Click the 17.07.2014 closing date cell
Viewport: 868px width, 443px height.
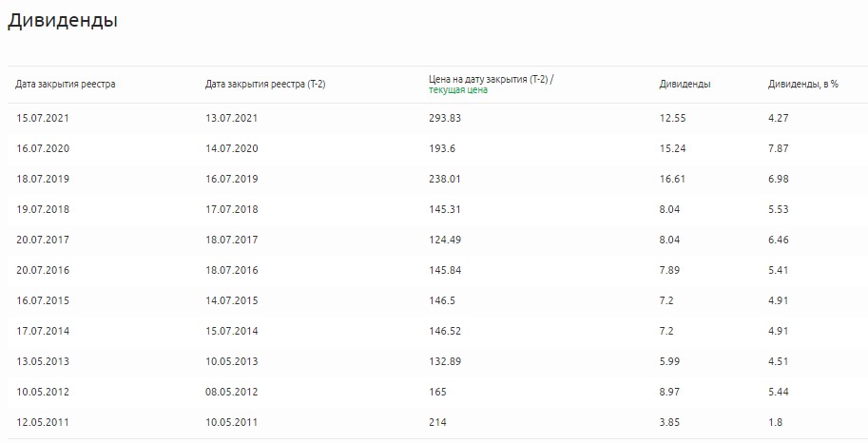click(x=43, y=331)
